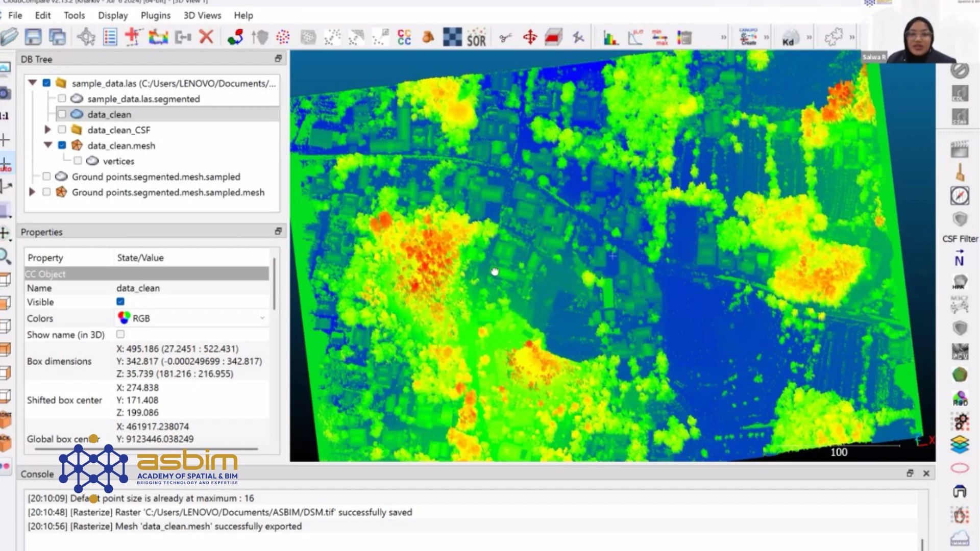Screen dimensions: 980x551
Task: Launch the Cross Section tool
Action: point(553,36)
